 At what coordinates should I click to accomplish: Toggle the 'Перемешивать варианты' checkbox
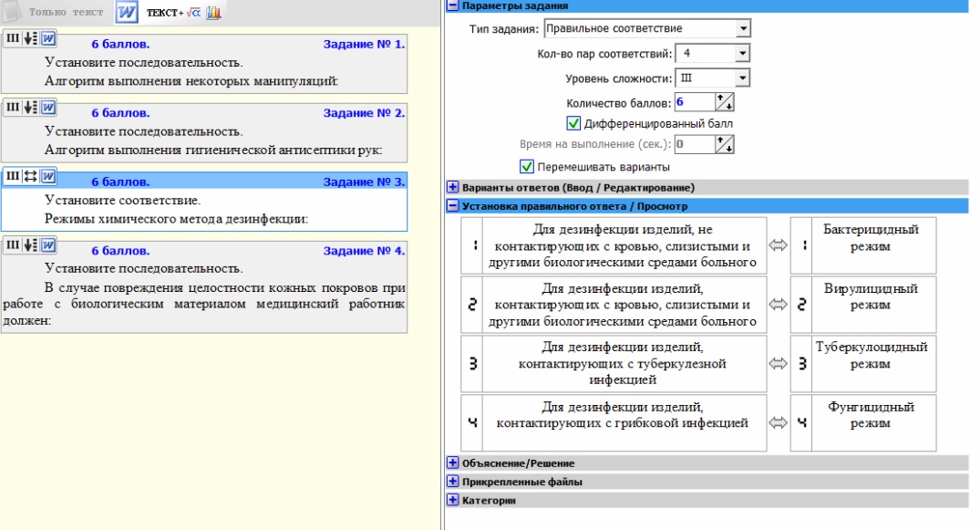tap(527, 166)
